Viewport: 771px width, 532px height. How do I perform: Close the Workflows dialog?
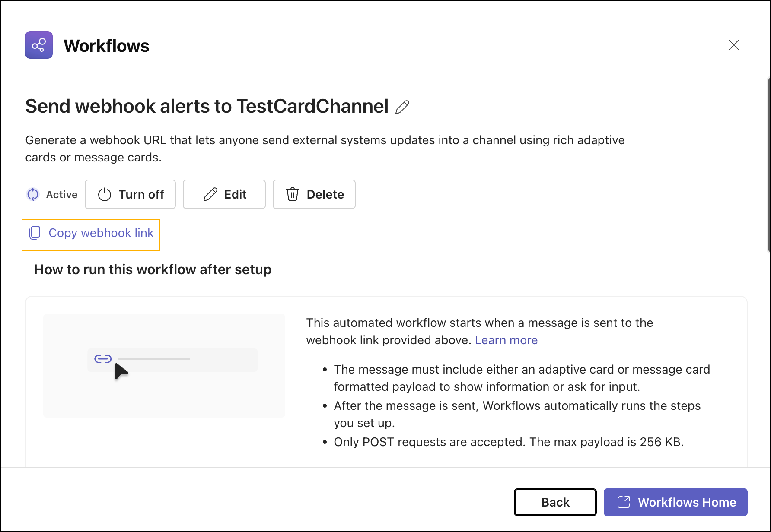tap(733, 45)
